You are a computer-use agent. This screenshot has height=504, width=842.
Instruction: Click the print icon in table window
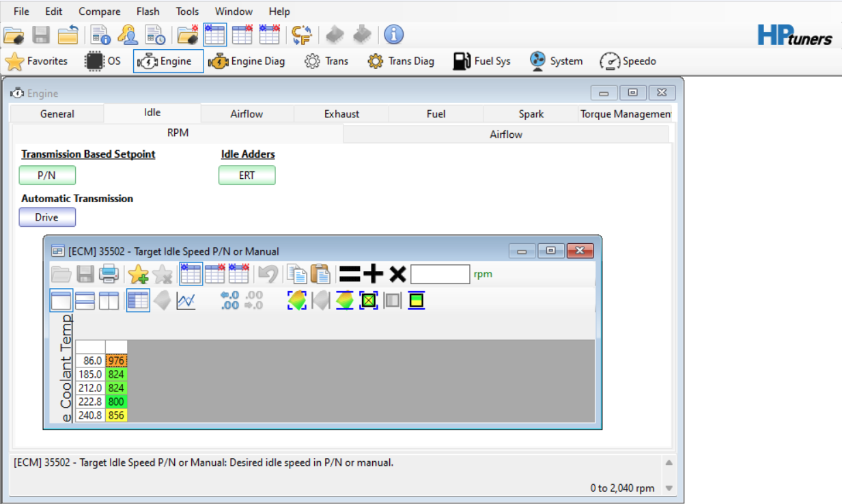tap(109, 275)
